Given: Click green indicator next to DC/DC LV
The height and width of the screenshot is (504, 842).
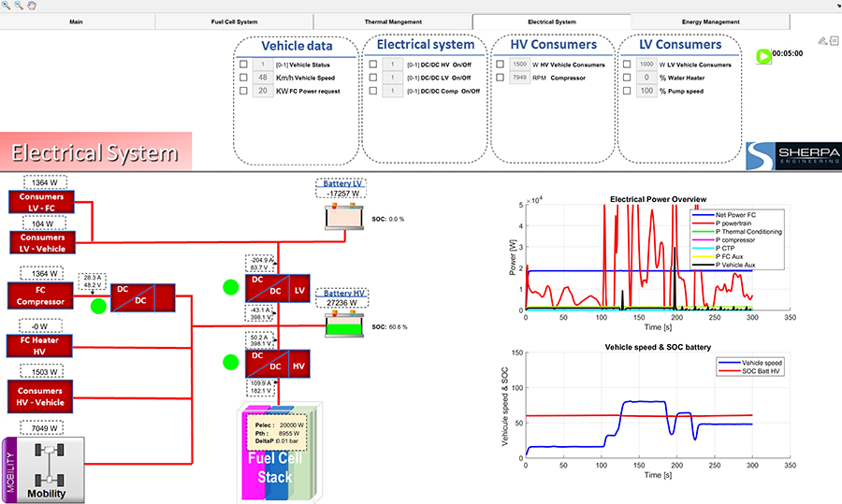Looking at the screenshot, I should tap(231, 287).
